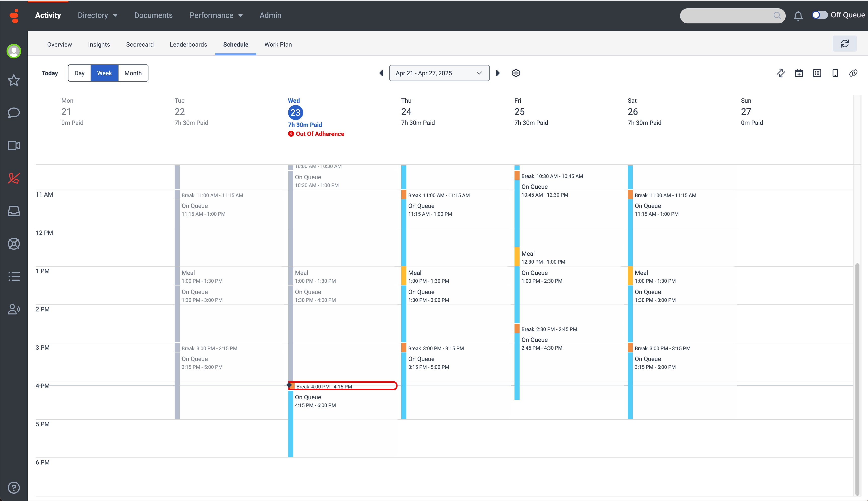Expand the Directory menu dropdown
This screenshot has height=501, width=868.
click(97, 16)
